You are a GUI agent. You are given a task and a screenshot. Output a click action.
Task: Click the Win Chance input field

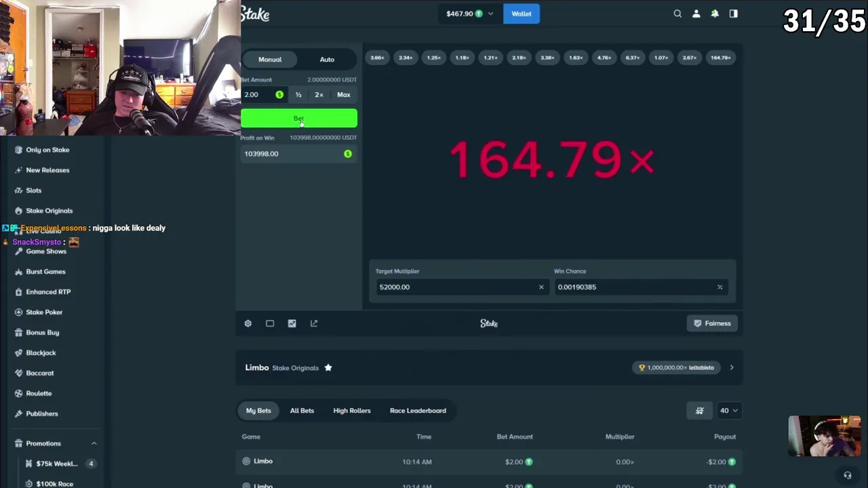640,287
